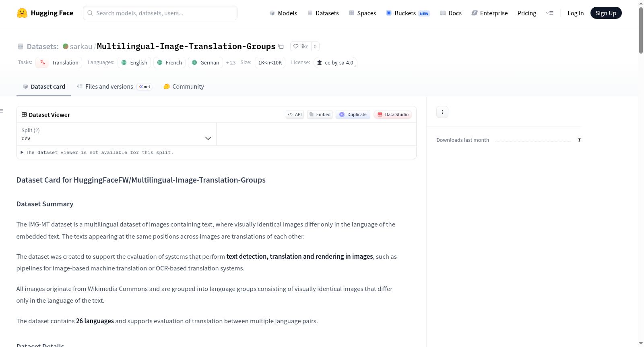Filter by the French language tag

point(169,62)
